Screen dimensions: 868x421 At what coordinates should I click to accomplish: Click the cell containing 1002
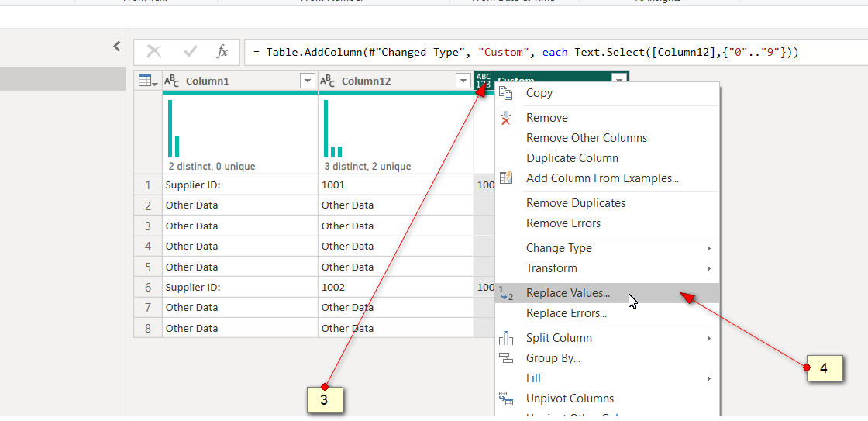pos(396,287)
